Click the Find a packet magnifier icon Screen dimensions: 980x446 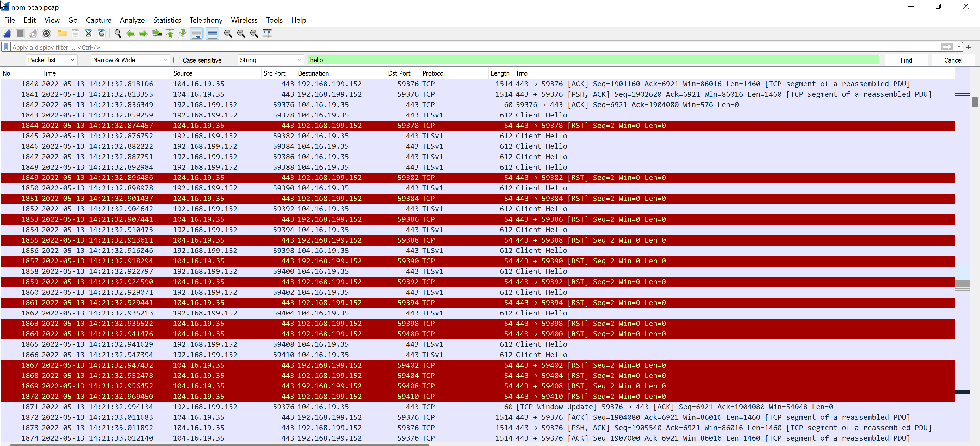(x=117, y=34)
